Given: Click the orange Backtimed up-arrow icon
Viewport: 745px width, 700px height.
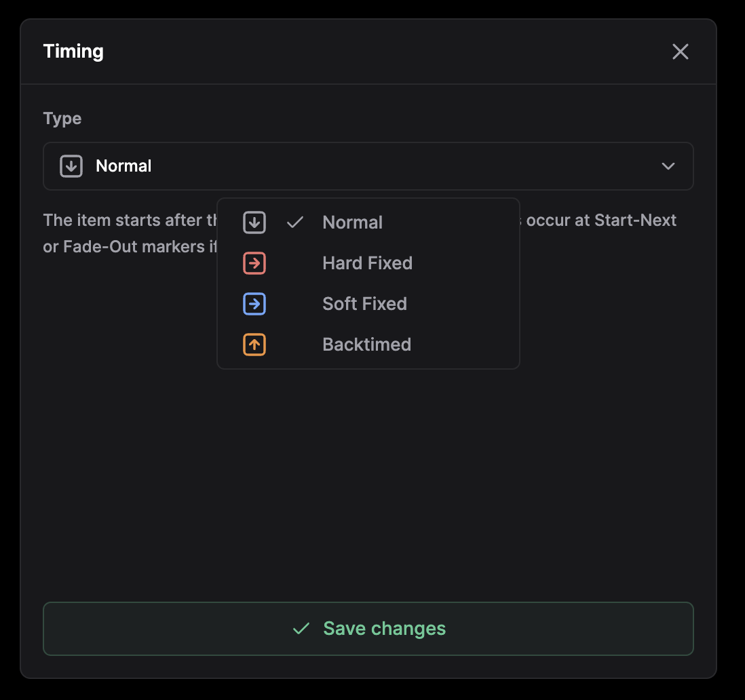Looking at the screenshot, I should [x=254, y=345].
